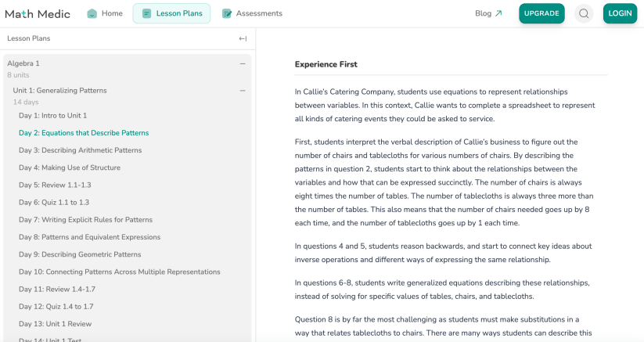Open search with the magnifier icon

click(x=584, y=13)
